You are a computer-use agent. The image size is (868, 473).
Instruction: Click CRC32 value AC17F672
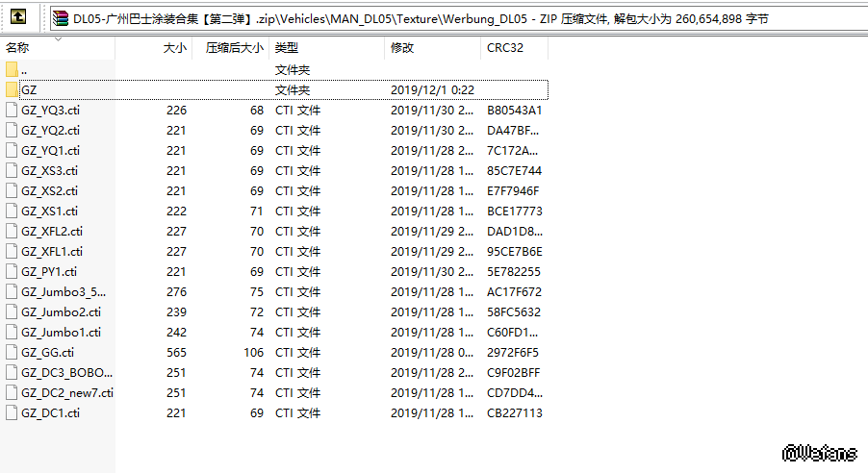point(514,292)
